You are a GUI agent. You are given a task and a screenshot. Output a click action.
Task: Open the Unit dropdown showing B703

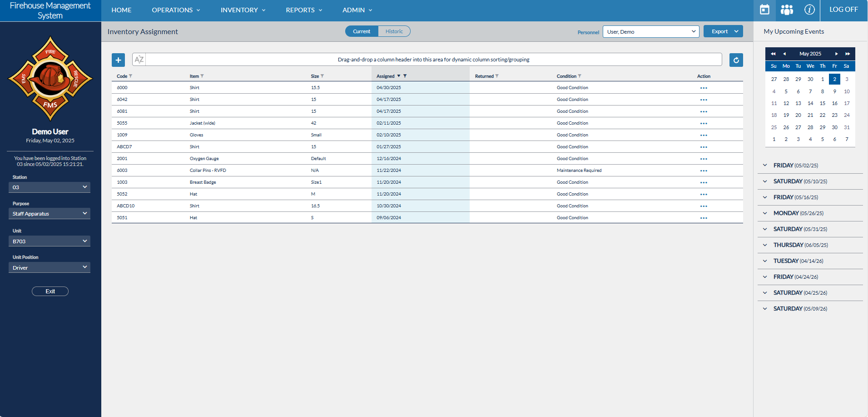(x=50, y=241)
